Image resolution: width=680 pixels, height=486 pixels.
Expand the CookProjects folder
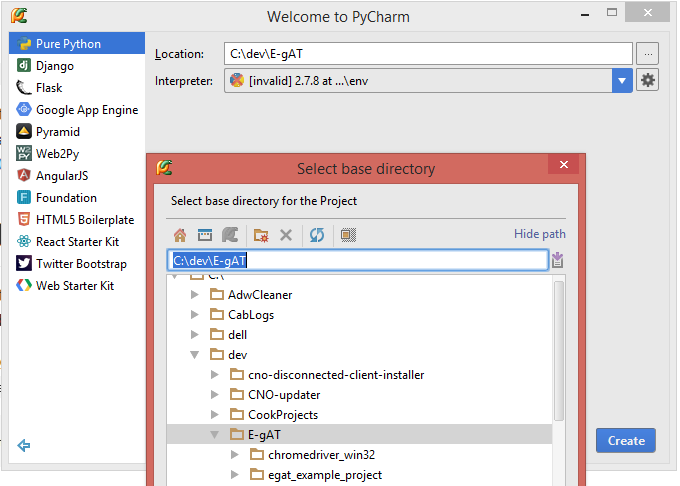pyautogui.click(x=215, y=414)
